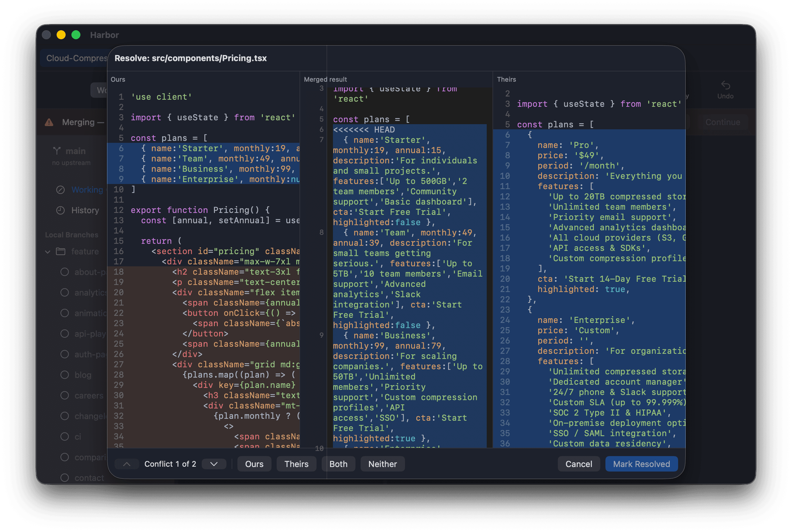
Task: Click 'Conflict 1 of 2' indicator text
Action: point(170,464)
